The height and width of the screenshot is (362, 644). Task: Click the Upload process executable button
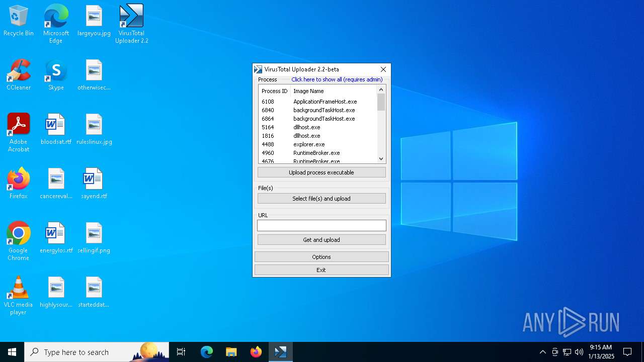[x=321, y=172]
